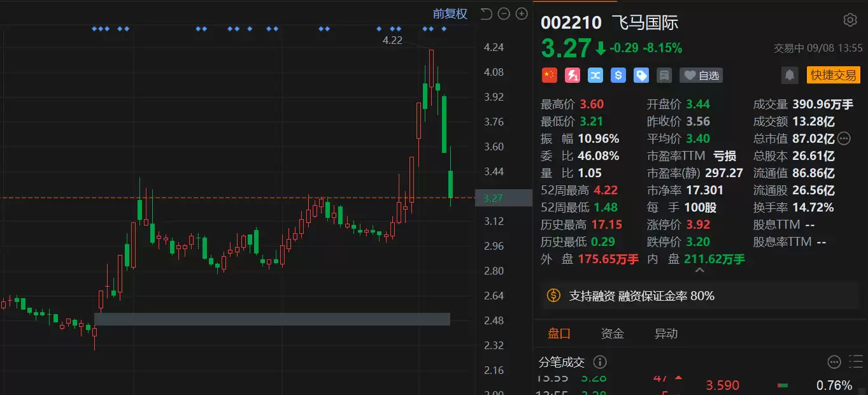The height and width of the screenshot is (395, 868).
Task: Open settings gear beside 飞马国际 title
Action: click(x=850, y=20)
